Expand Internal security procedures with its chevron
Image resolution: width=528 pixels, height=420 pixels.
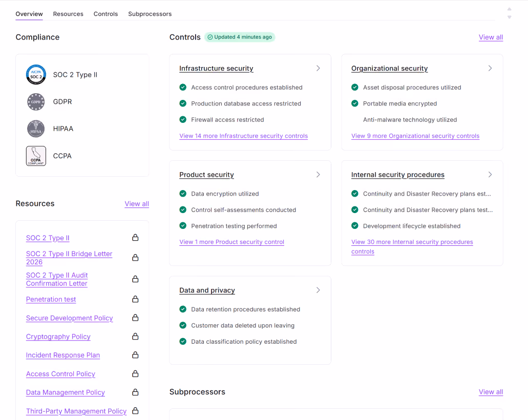[490, 175]
